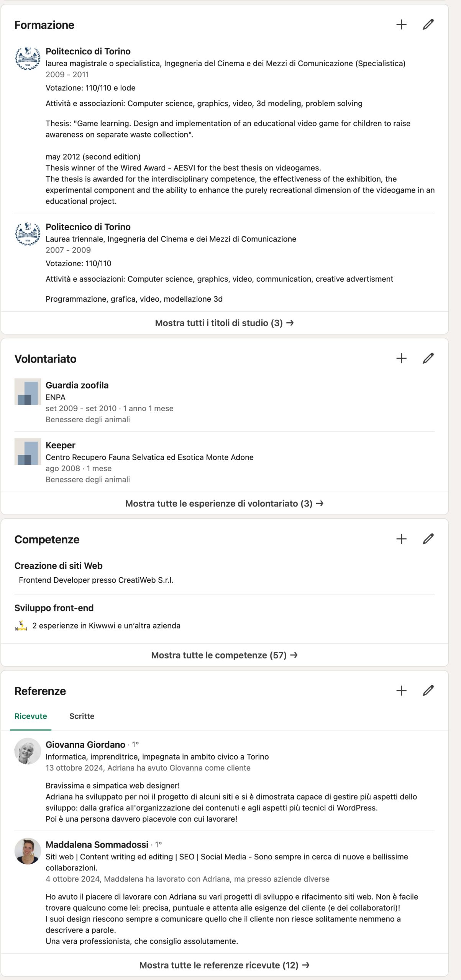461x980 pixels.
Task: Click the plus icon in Formazione section
Action: tap(401, 24)
